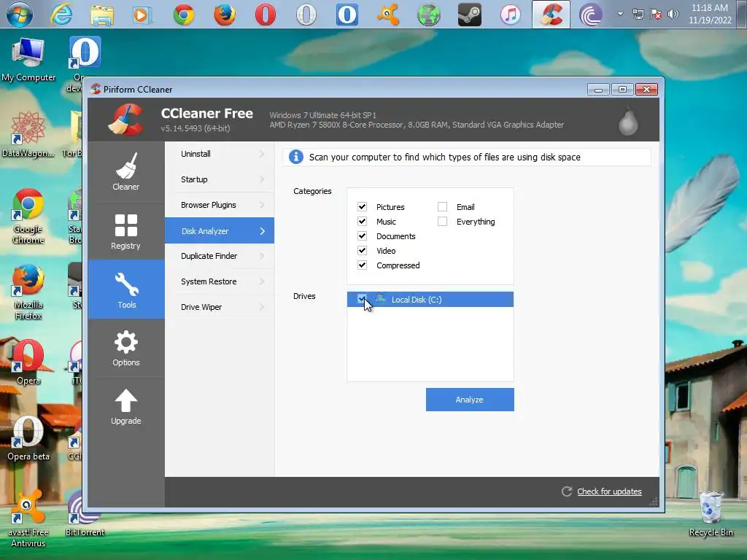Uncheck the Documents category
This screenshot has height=560, width=747.
pyautogui.click(x=362, y=236)
